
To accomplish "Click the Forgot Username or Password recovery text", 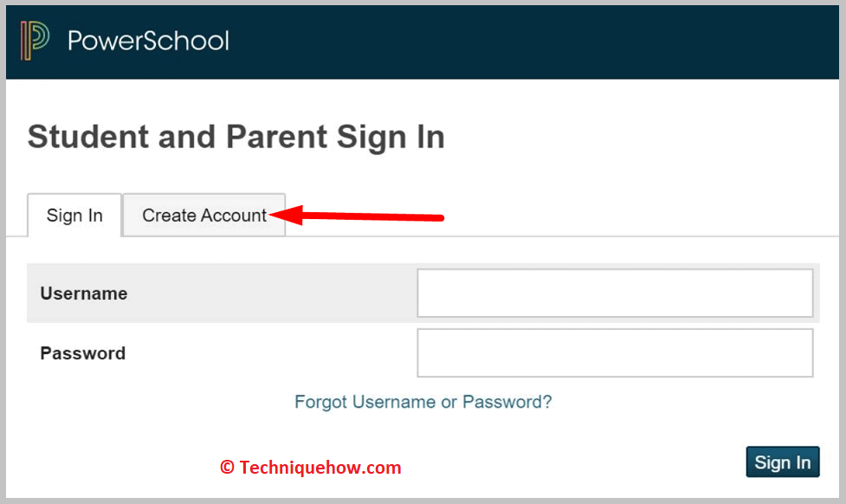I will tap(423, 402).
